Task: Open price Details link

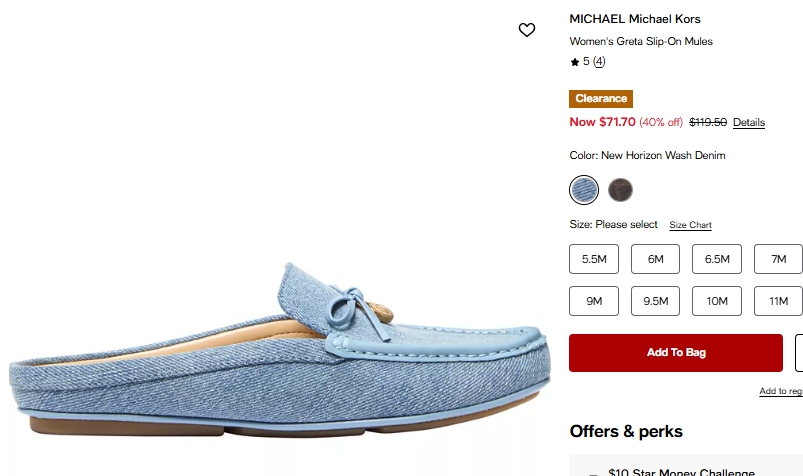Action: click(x=749, y=123)
